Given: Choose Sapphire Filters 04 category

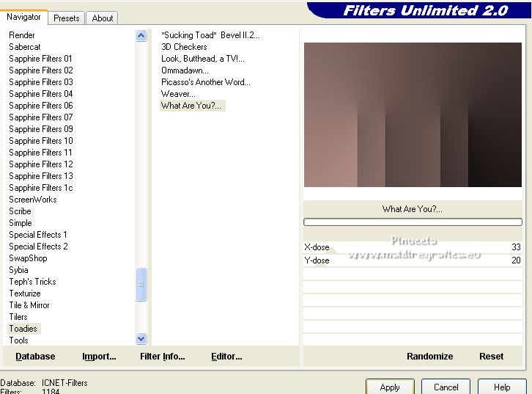Looking at the screenshot, I should 41,94.
